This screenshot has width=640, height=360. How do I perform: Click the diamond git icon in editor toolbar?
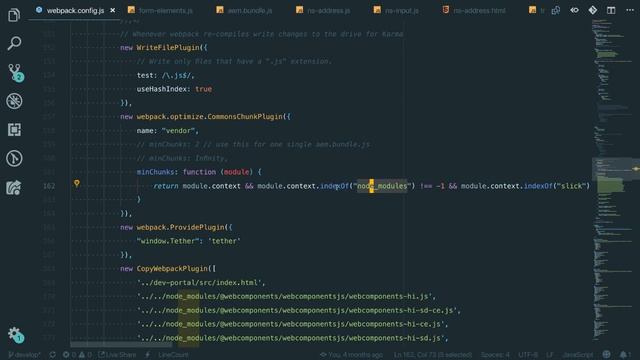(593, 10)
